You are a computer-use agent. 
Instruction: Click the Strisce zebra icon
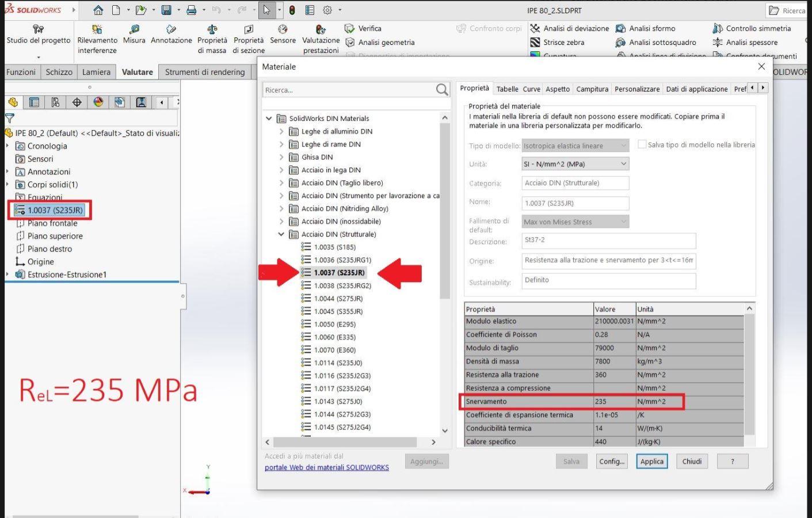point(535,43)
